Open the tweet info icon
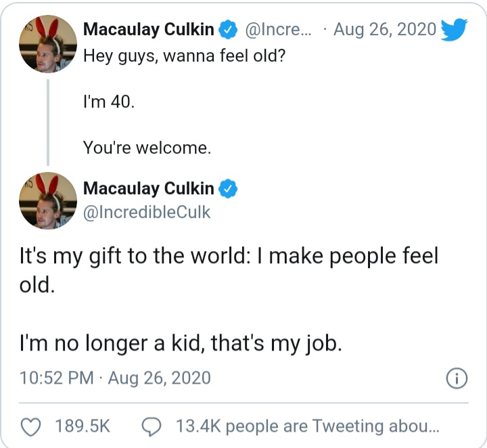 [x=457, y=379]
